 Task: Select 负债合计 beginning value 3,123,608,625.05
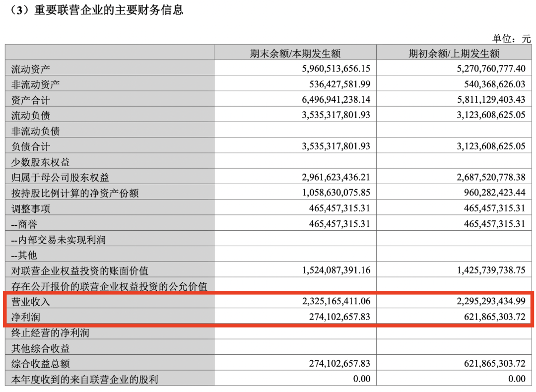tap(491, 146)
